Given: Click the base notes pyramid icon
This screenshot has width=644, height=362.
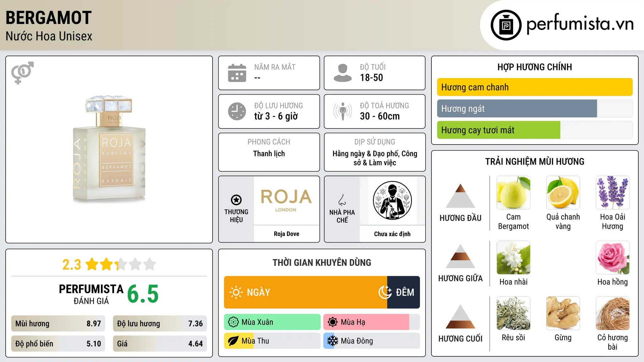Looking at the screenshot, I should [460, 316].
